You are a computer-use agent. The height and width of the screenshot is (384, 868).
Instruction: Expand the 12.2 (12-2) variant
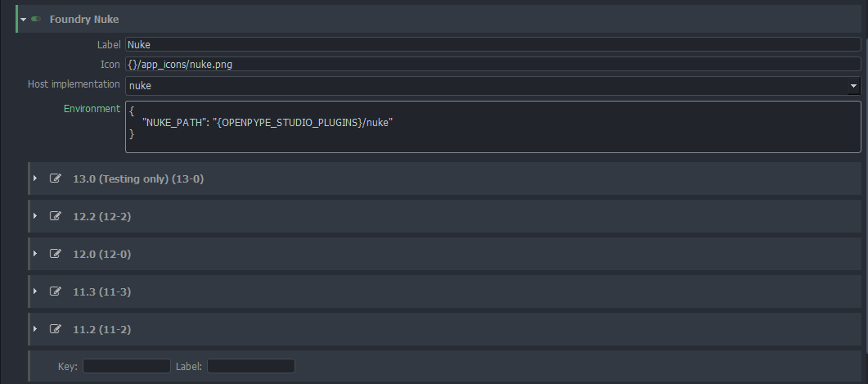pyautogui.click(x=35, y=215)
